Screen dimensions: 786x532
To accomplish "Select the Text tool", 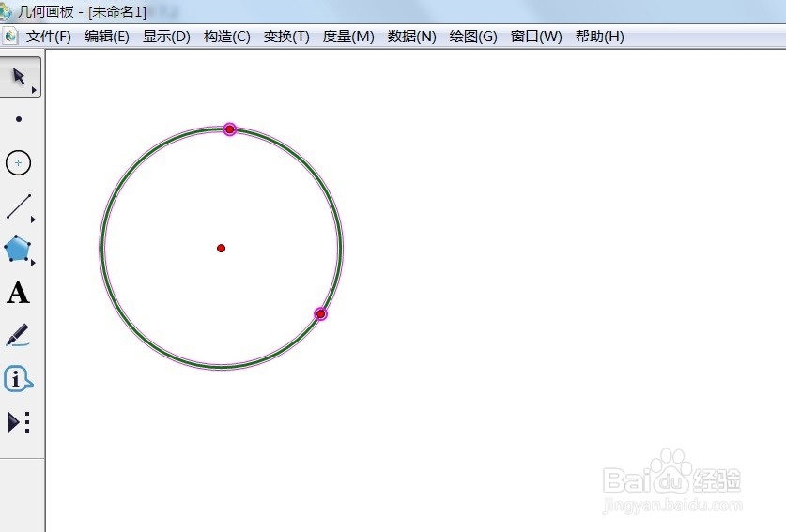I will (18, 293).
